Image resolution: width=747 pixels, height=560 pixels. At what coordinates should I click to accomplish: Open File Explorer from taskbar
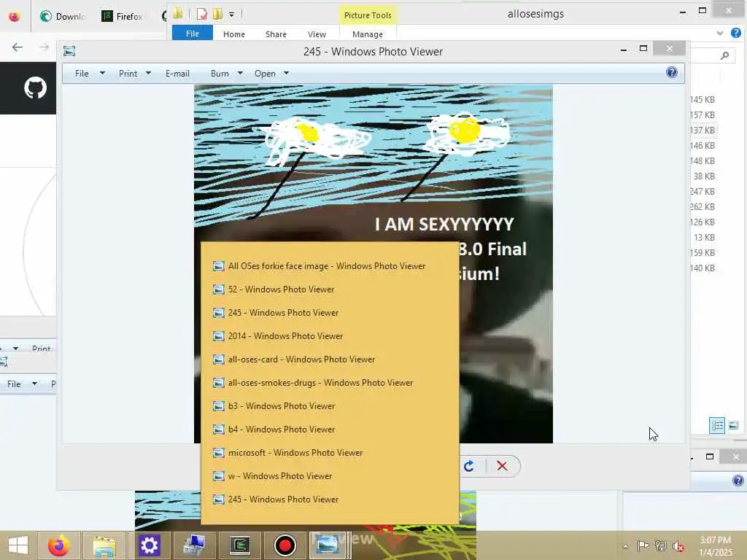click(x=104, y=545)
